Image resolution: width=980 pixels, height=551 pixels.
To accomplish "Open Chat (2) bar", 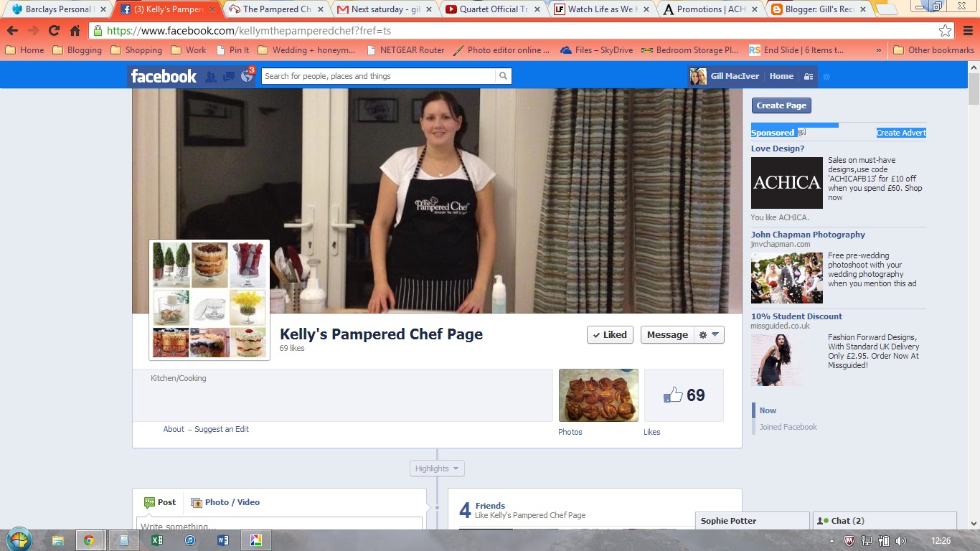I will 885,521.
